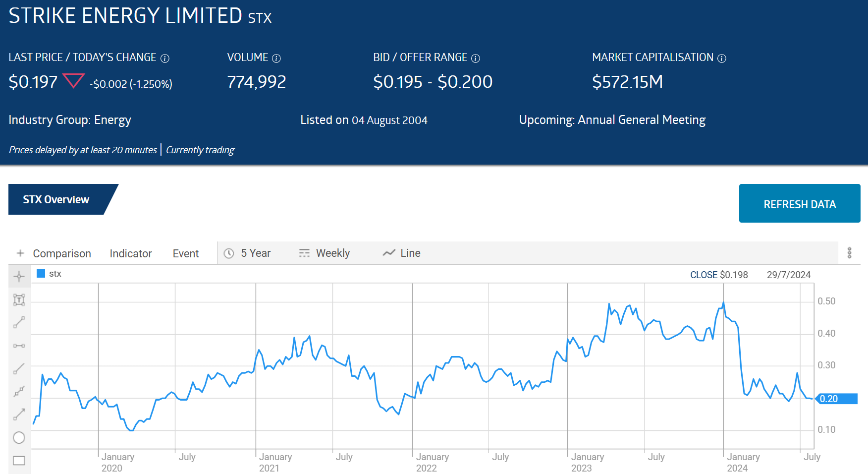Click Listed on 04 August 2004

tap(364, 120)
